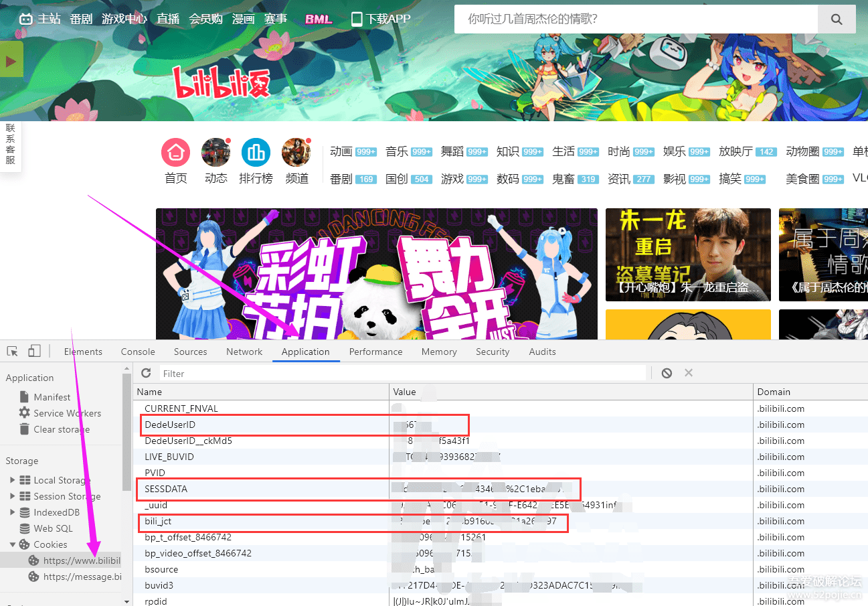
Task: Click the 联系客服 side widget
Action: (11, 145)
